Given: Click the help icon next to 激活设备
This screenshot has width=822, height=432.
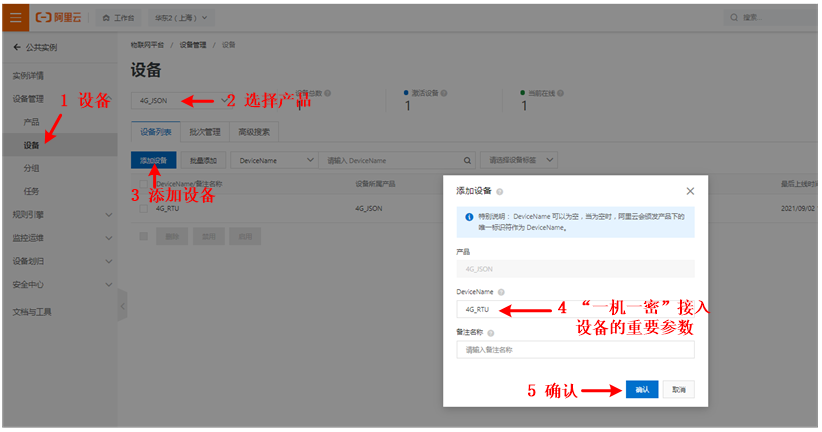Looking at the screenshot, I should (444, 93).
